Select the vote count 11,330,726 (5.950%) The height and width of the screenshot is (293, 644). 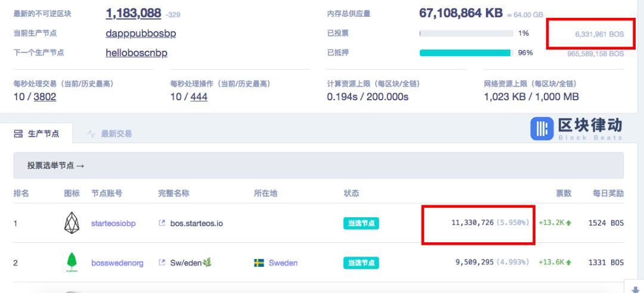coord(490,223)
